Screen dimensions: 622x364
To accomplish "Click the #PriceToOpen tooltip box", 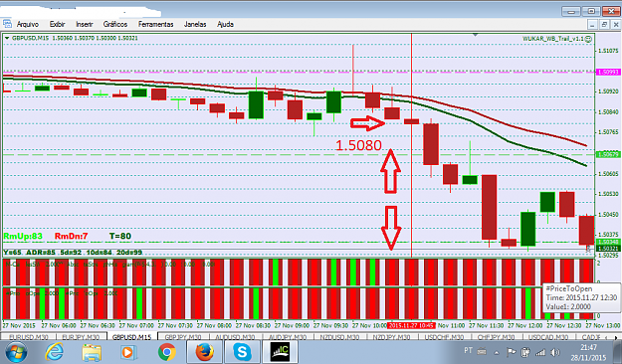I will [x=581, y=297].
